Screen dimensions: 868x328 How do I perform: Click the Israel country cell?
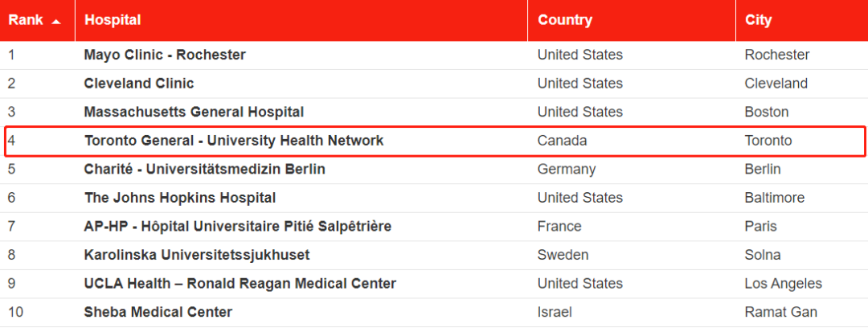554,312
